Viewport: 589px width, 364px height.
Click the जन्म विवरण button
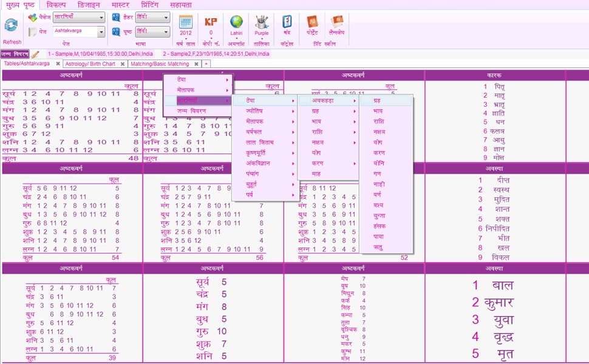click(x=15, y=54)
